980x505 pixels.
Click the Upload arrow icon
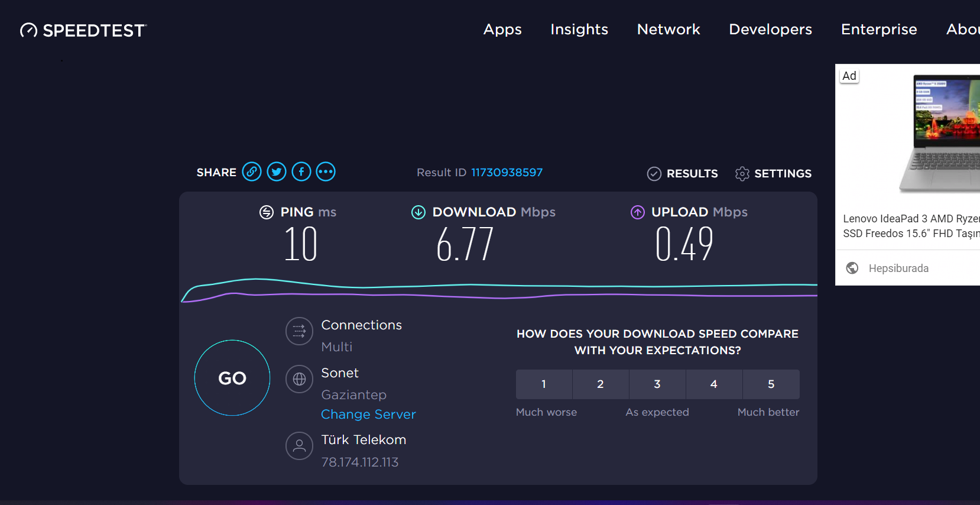(x=638, y=212)
